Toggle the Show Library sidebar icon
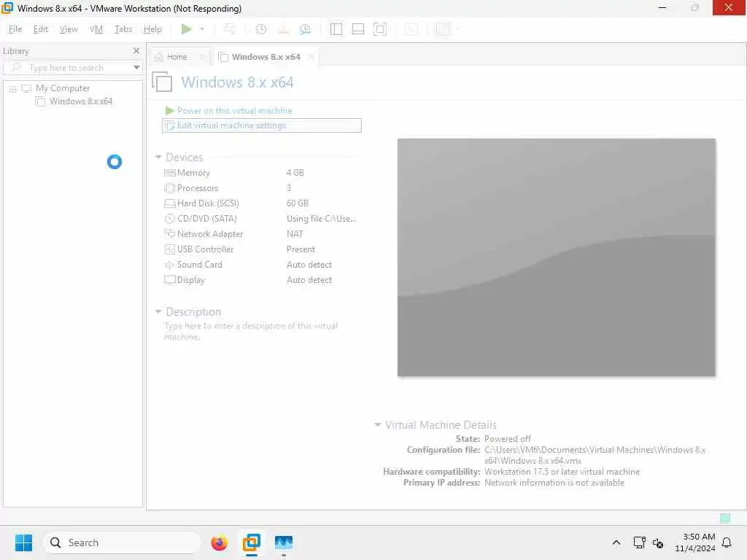The width and height of the screenshot is (747, 560). point(336,29)
